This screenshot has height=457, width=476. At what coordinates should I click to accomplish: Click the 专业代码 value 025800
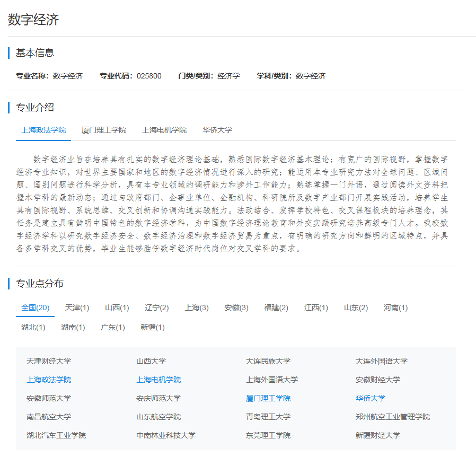tap(149, 76)
